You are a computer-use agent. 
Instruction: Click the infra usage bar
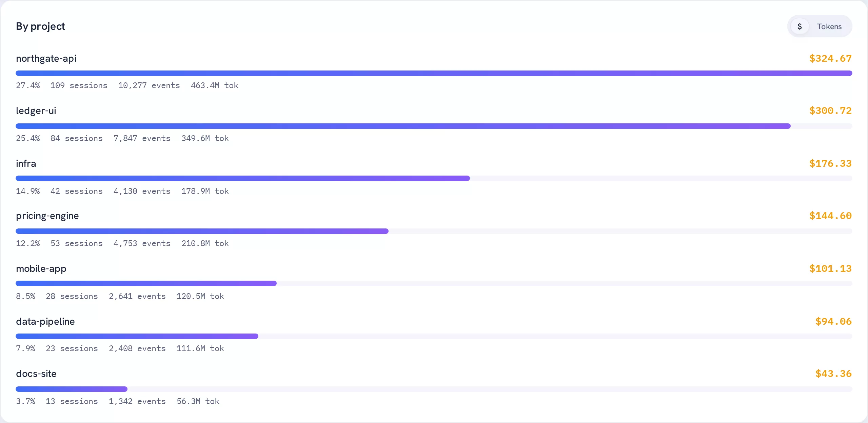click(x=434, y=178)
